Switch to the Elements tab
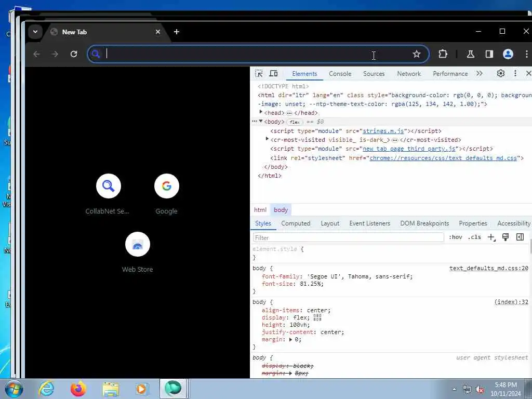This screenshot has width=532, height=399. 304,74
